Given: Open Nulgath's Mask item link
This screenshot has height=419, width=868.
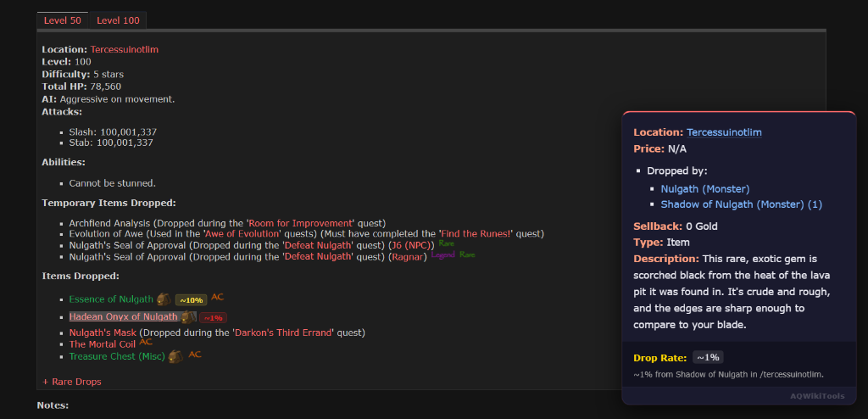Looking at the screenshot, I should (x=103, y=332).
